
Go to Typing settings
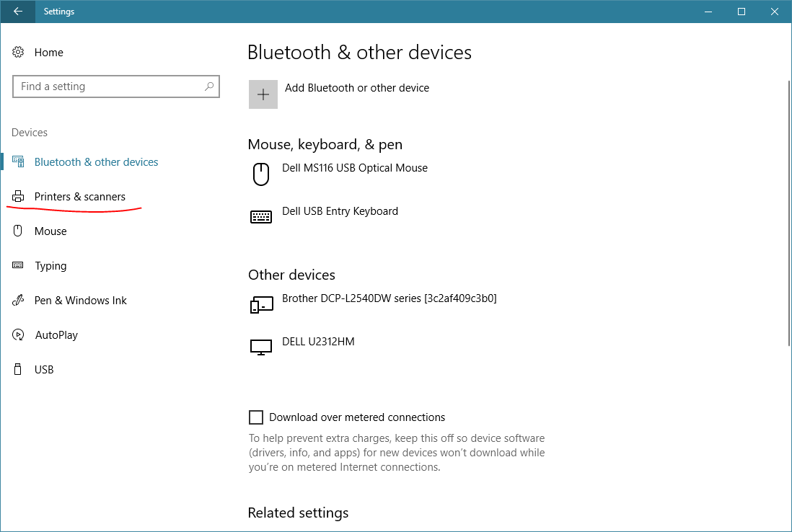coord(50,266)
